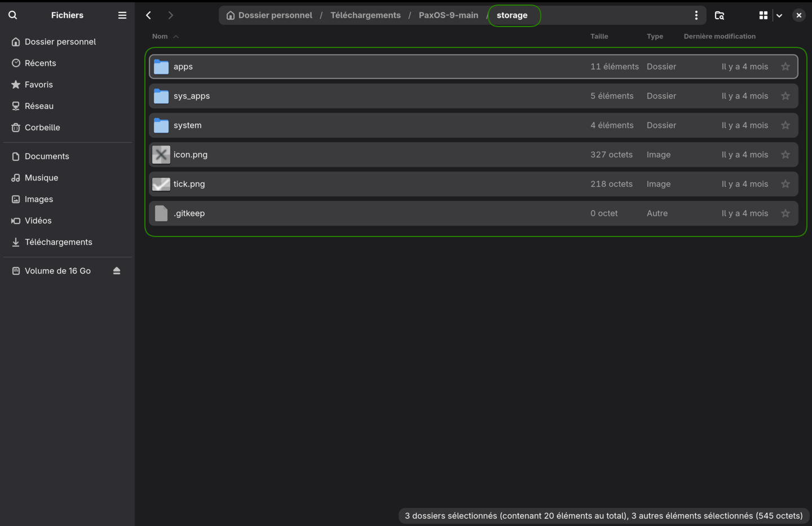Eject the 16 Go volume
This screenshot has width=812, height=526.
click(x=117, y=271)
